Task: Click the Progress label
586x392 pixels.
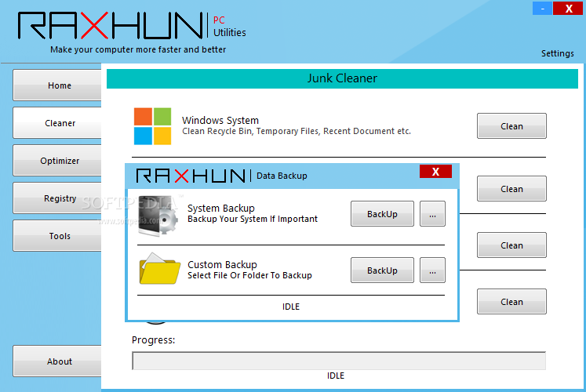Action: click(153, 340)
